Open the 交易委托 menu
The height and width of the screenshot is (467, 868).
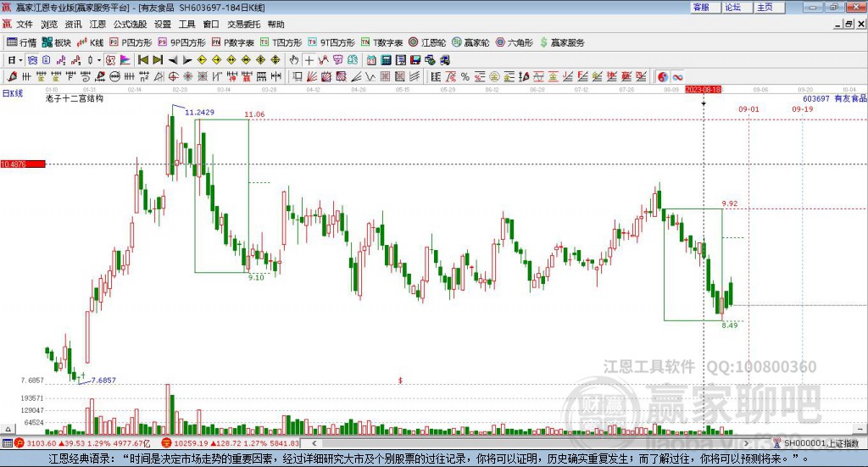point(243,25)
